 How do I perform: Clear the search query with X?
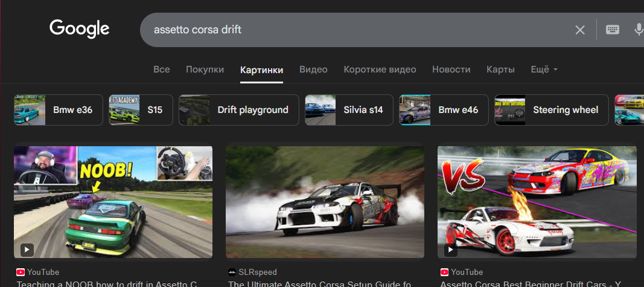point(580,30)
